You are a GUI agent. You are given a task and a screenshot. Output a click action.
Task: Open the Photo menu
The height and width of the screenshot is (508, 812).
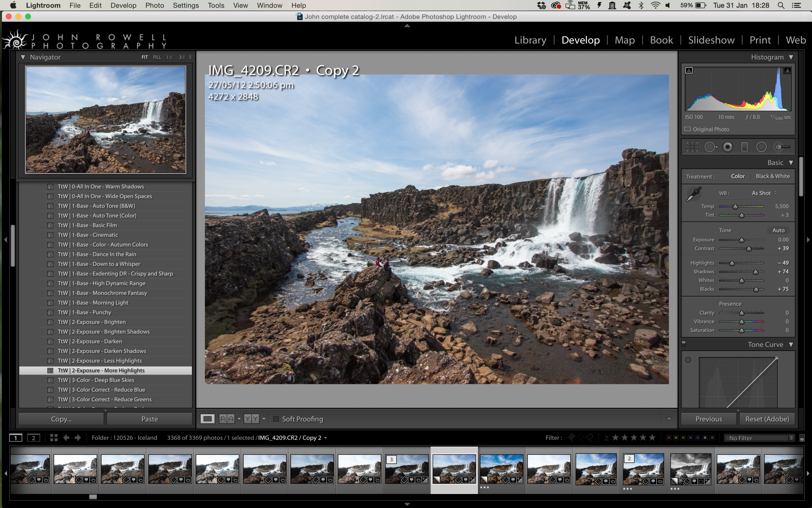click(154, 6)
